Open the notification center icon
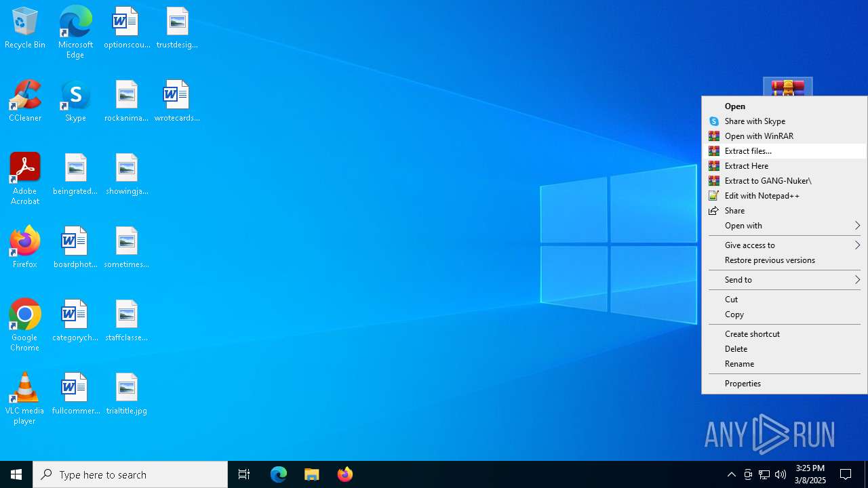This screenshot has height=488, width=868. [846, 474]
